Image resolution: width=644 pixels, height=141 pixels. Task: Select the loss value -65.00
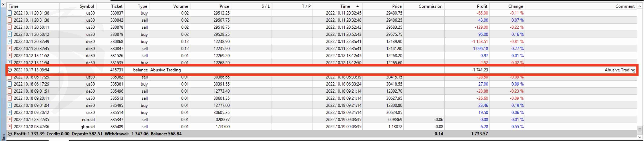tap(482, 13)
